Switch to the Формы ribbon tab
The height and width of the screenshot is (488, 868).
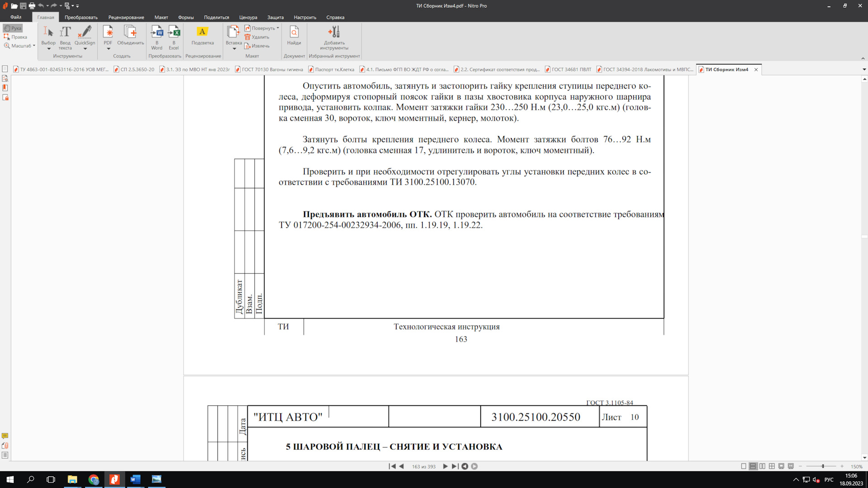186,17
